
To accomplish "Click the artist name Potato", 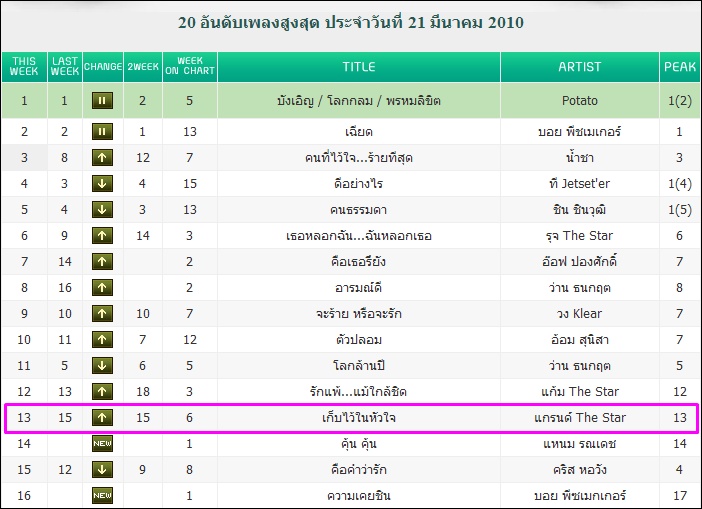I will click(579, 101).
